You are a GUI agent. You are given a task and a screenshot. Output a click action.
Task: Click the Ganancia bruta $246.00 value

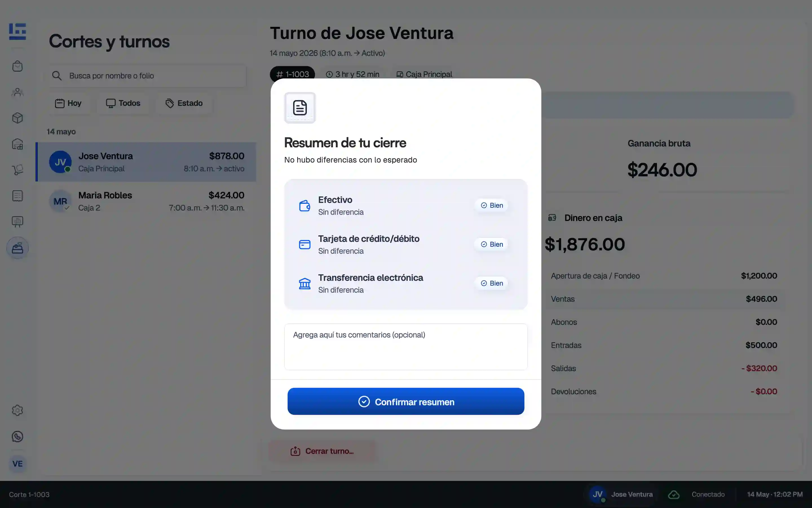coord(662,170)
